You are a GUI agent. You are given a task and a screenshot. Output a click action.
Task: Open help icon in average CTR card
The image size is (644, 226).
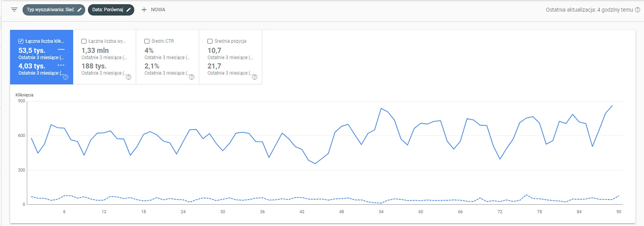(192, 77)
